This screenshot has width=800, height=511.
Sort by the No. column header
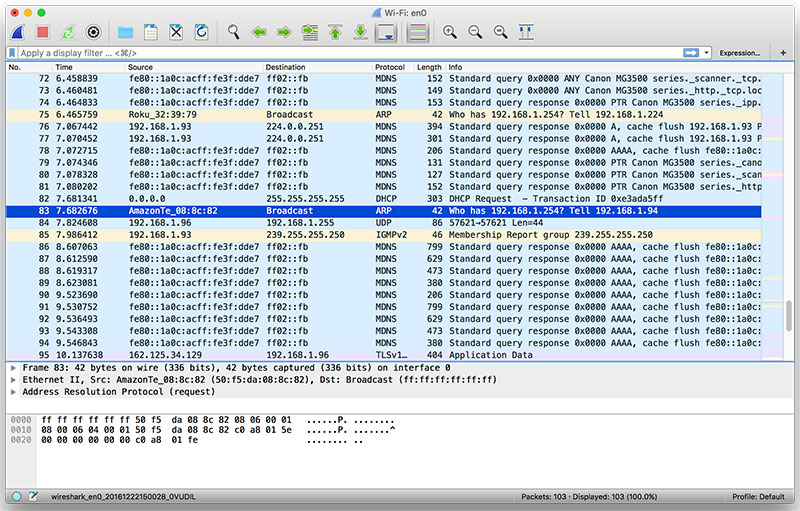28,67
